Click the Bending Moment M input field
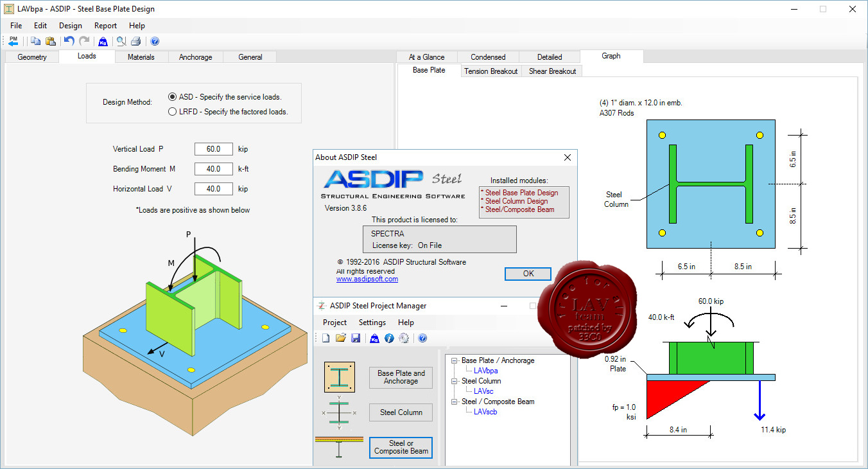Viewport: 868px width, 469px height. (214, 169)
